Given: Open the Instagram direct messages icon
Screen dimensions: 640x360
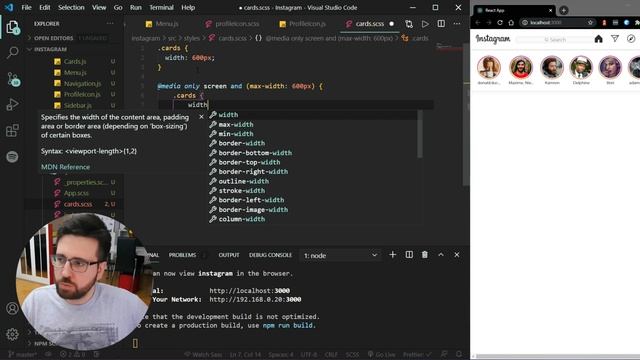Looking at the screenshot, I should [615, 39].
